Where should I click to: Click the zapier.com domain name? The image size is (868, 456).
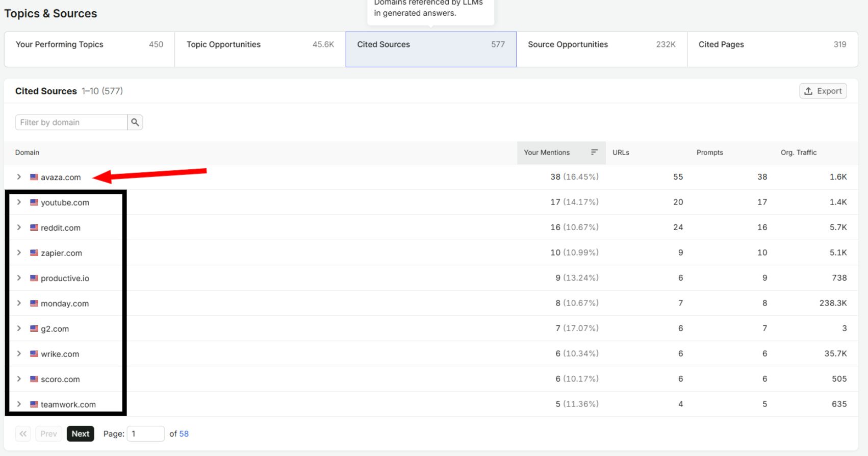[61, 253]
